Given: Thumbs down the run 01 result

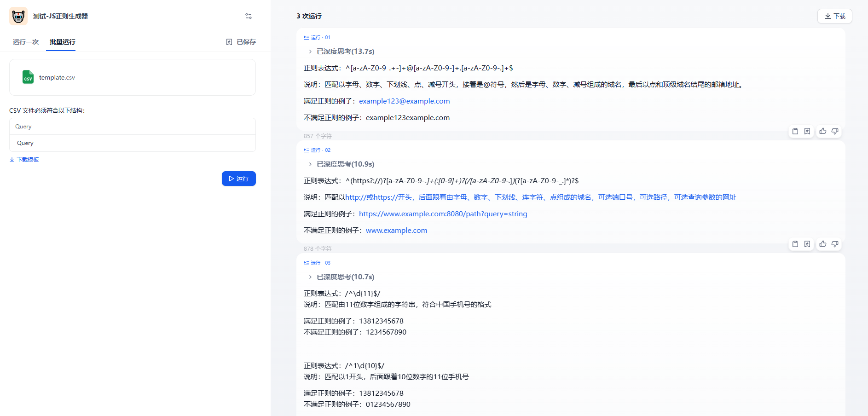Looking at the screenshot, I should click(x=835, y=131).
